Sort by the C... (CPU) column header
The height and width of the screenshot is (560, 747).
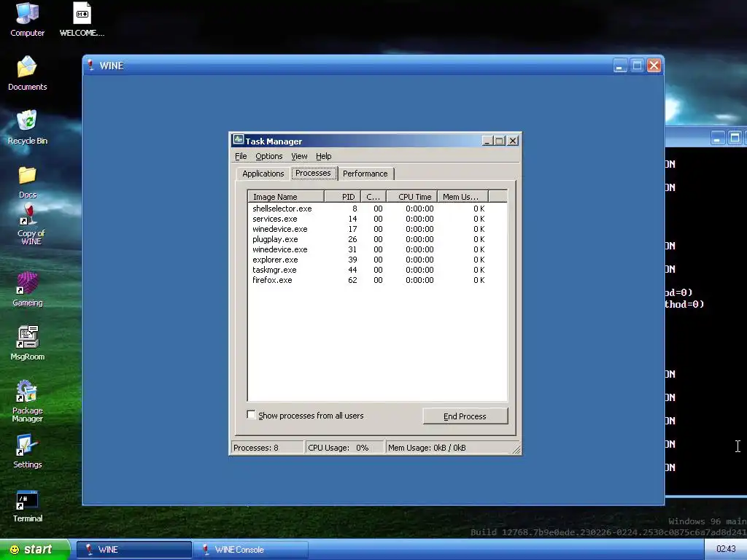[x=373, y=197]
